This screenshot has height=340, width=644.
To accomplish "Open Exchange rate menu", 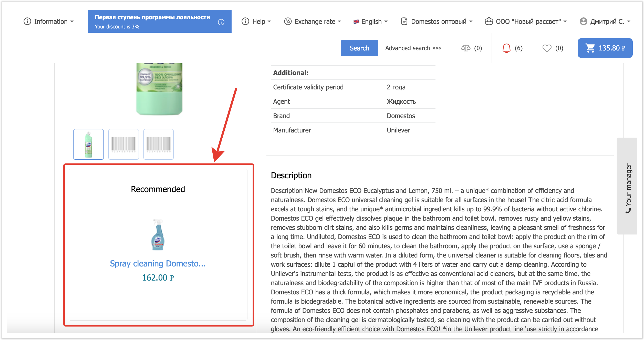I will click(x=313, y=22).
